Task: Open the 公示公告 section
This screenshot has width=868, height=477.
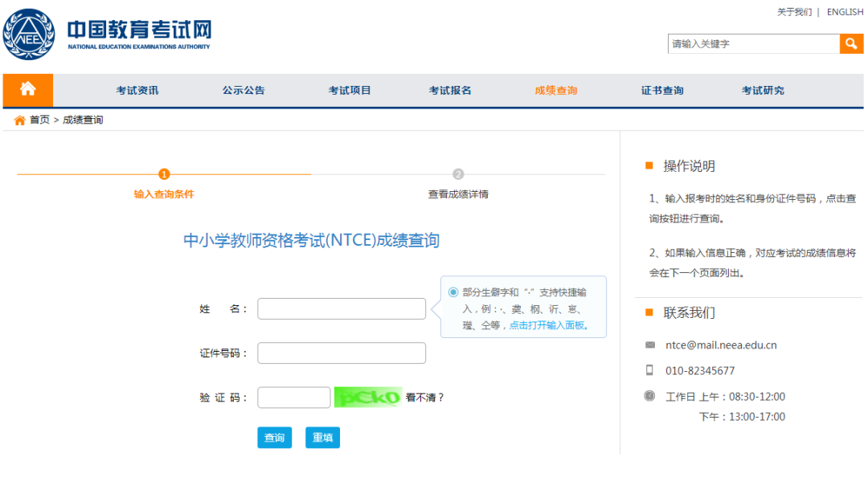Action: click(x=243, y=90)
